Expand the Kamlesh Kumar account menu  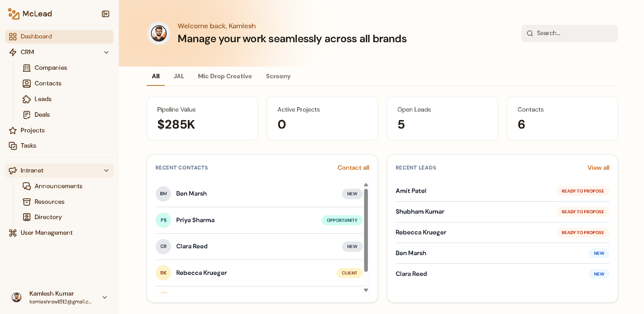pos(105,297)
